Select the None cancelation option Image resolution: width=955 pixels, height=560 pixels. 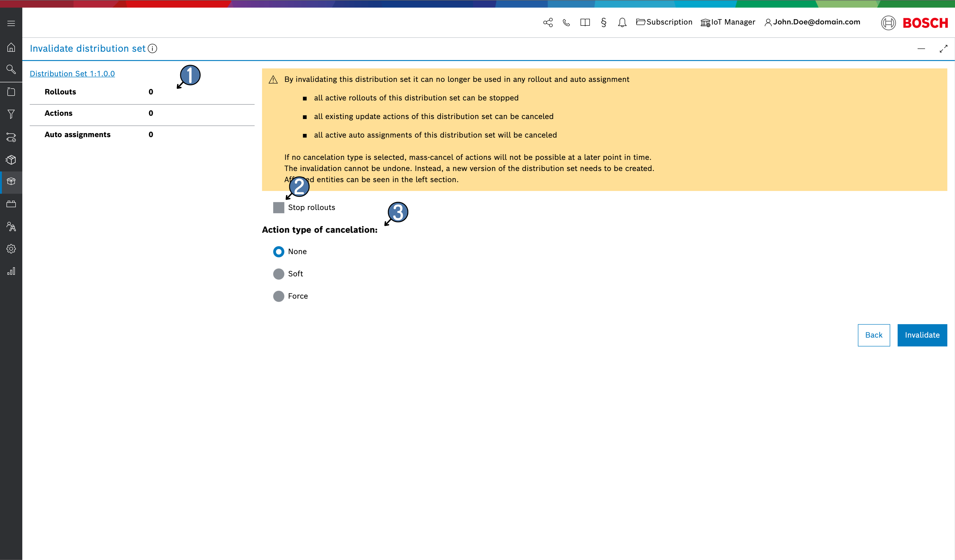click(x=278, y=252)
